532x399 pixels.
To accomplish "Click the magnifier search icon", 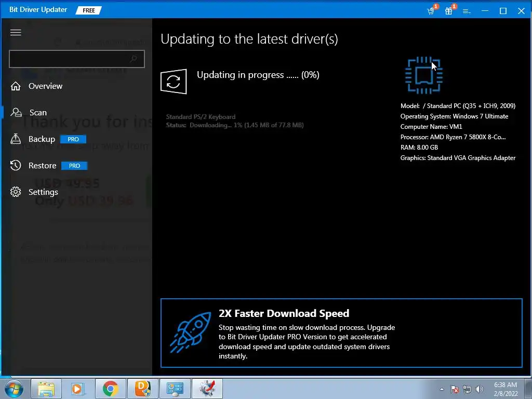I will (134, 59).
